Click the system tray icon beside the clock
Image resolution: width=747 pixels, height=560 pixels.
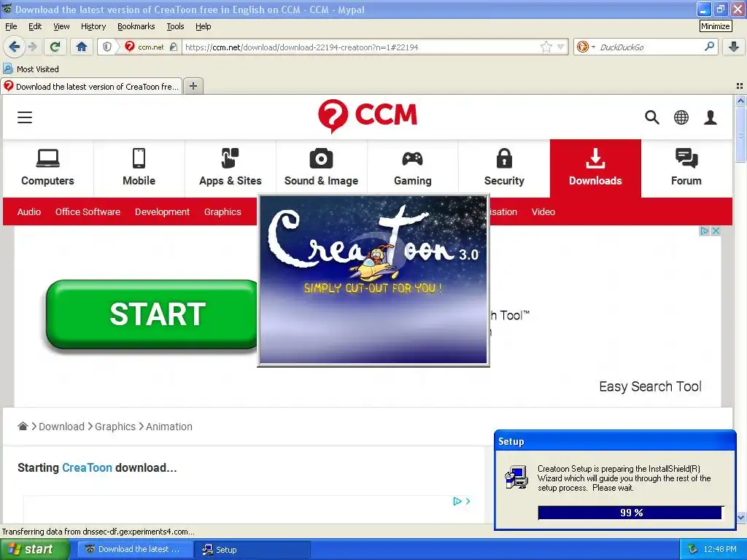[692, 549]
